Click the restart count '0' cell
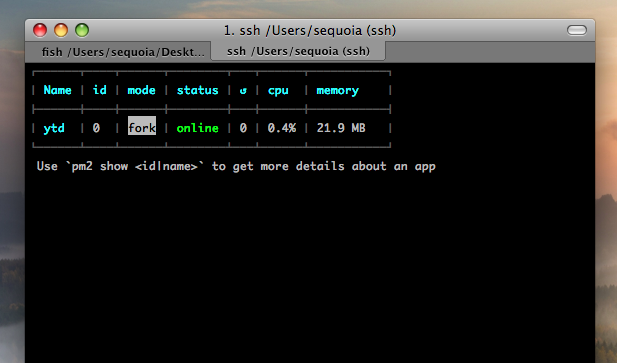Viewport: 617px width, 363px height. click(243, 128)
